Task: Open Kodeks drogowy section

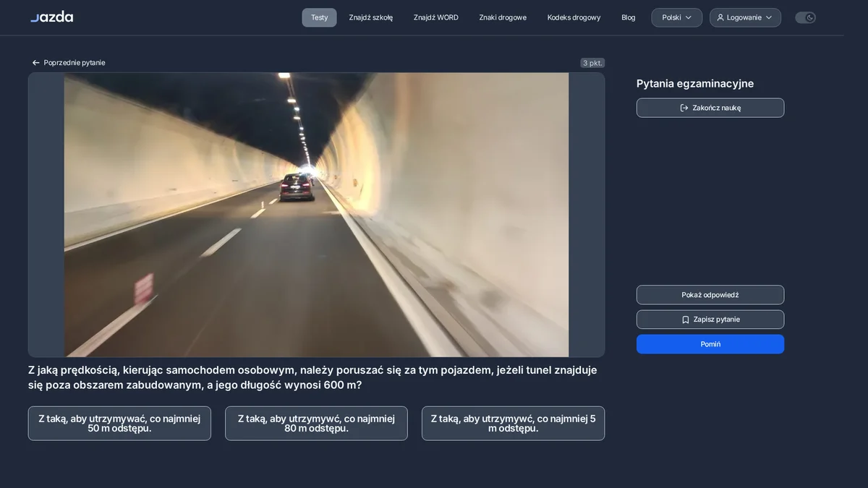Action: [574, 17]
